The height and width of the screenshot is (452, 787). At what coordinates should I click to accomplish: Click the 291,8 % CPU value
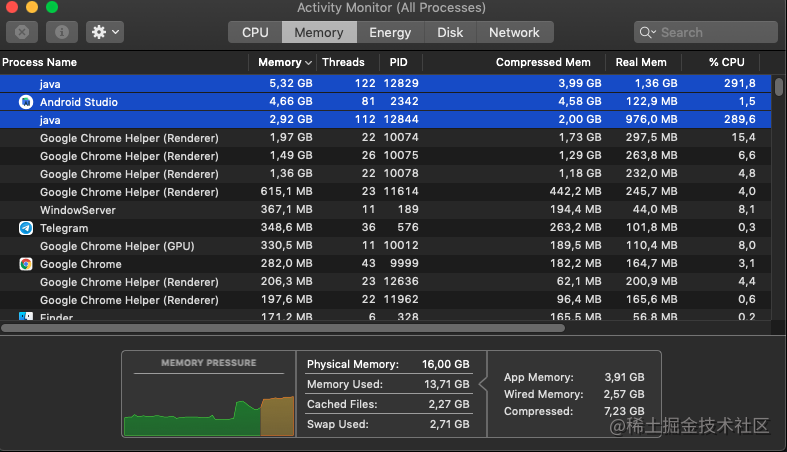pyautogui.click(x=740, y=83)
